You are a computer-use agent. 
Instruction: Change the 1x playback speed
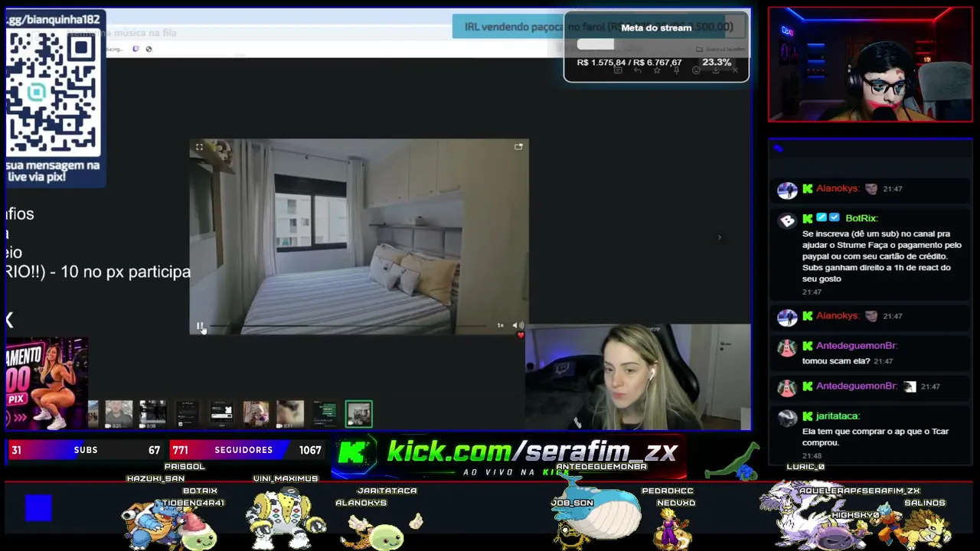(x=500, y=325)
